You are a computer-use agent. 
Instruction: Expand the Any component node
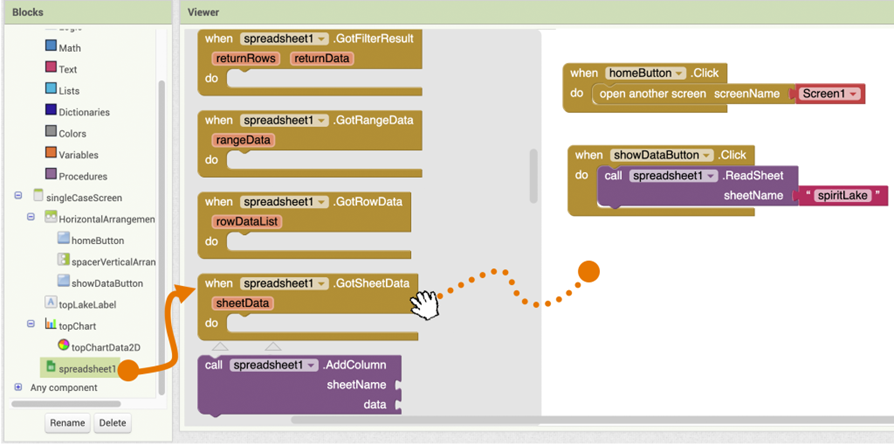(x=18, y=387)
